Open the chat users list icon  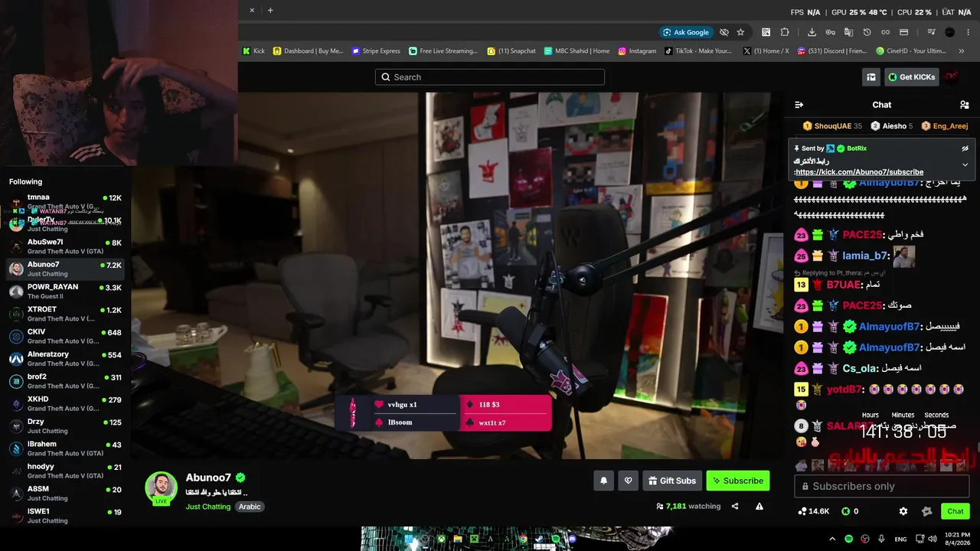point(964,105)
